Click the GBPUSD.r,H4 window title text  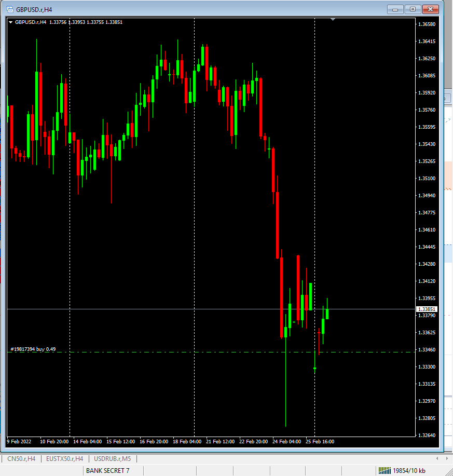pos(34,10)
